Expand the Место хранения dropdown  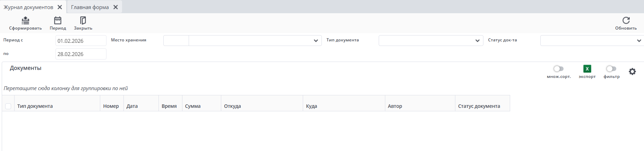click(316, 41)
